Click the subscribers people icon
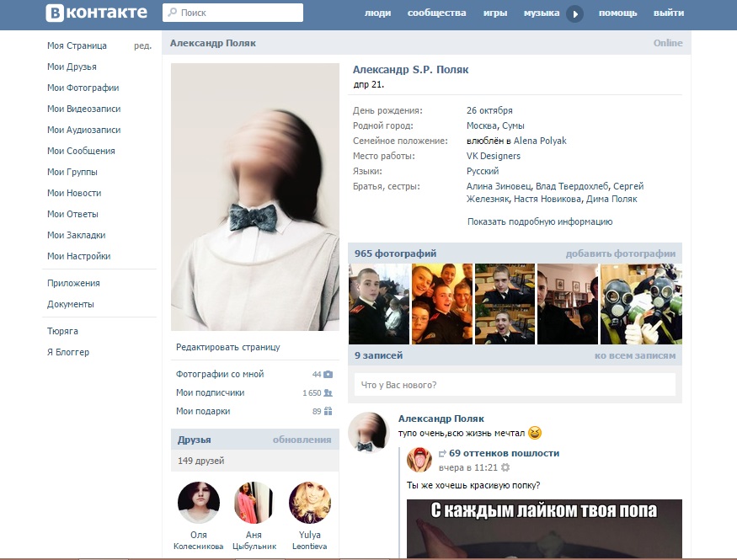Viewport: 737px width, 560px height. click(x=328, y=392)
